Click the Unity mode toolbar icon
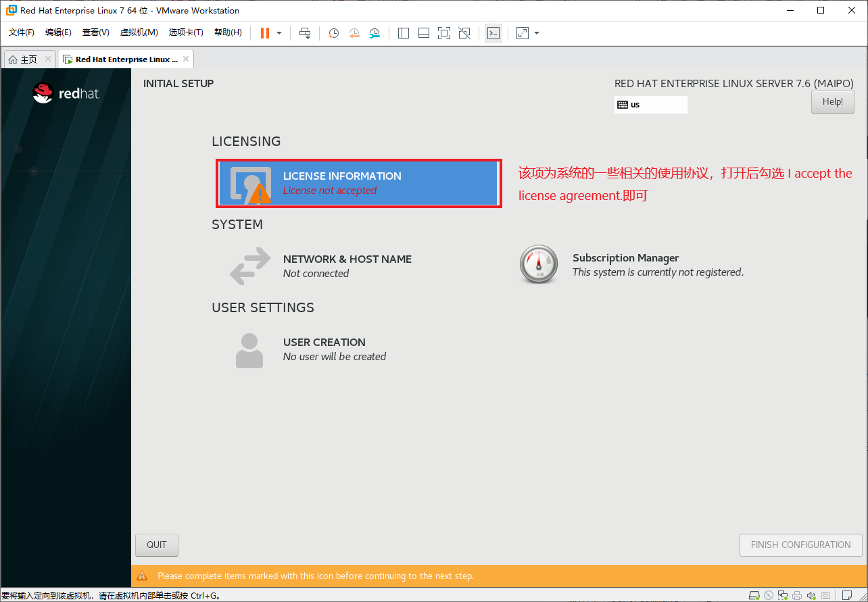868x602 pixels. click(x=464, y=33)
